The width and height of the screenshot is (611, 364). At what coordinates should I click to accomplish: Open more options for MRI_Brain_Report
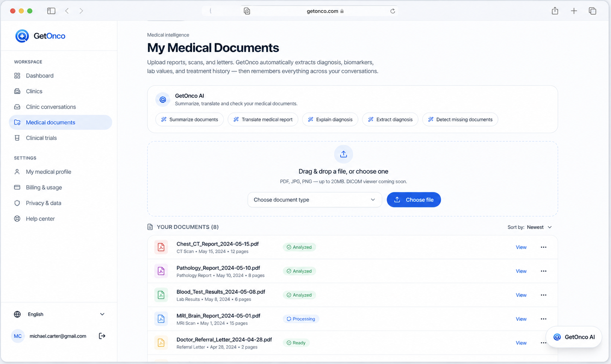(544, 319)
